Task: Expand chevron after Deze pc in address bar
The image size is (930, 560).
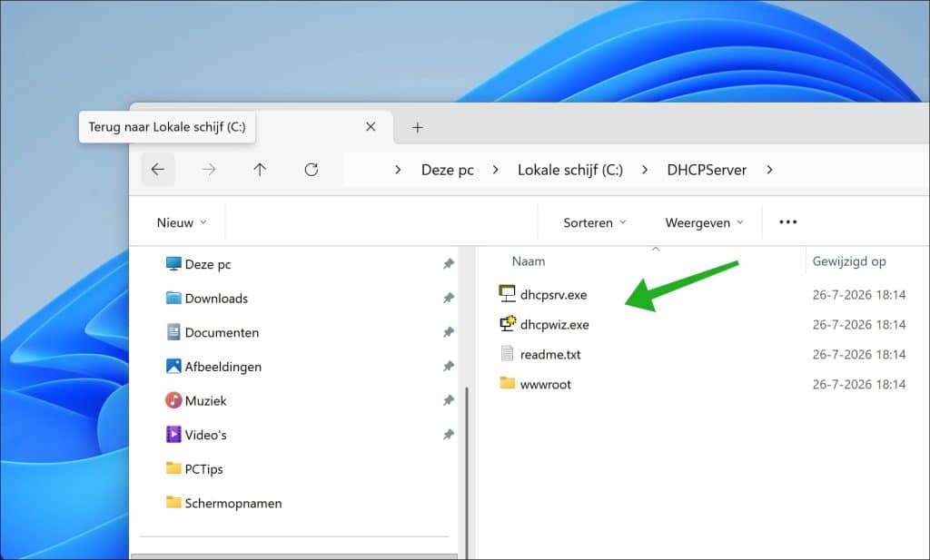Action: pos(496,170)
